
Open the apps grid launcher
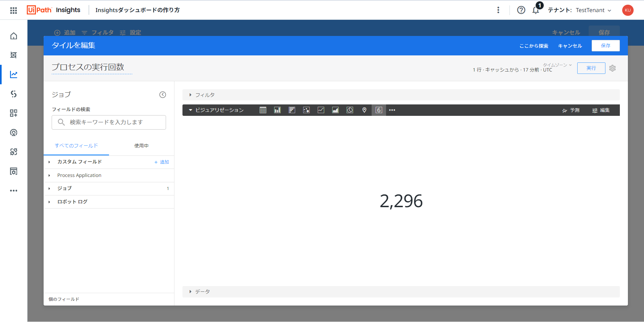point(13,10)
